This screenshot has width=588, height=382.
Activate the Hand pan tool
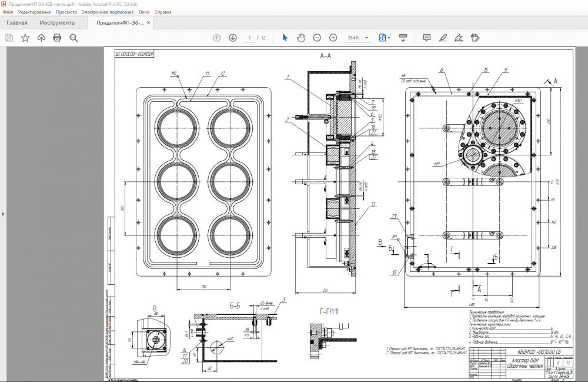tap(301, 38)
